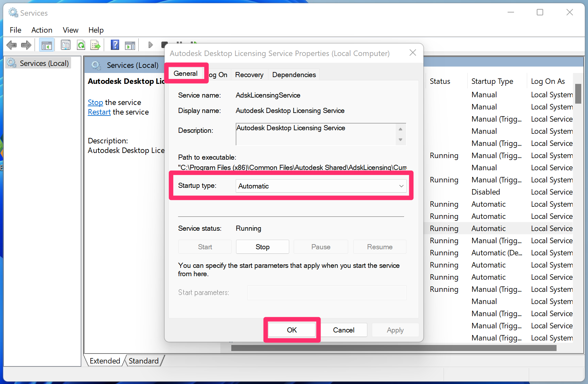Click the Back arrow toolbar icon
588x384 pixels.
click(12, 45)
